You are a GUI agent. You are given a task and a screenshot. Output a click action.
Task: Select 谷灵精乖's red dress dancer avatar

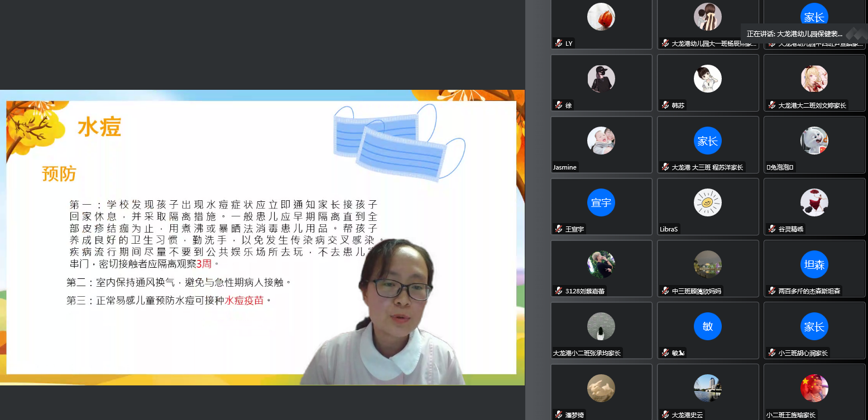click(x=814, y=202)
